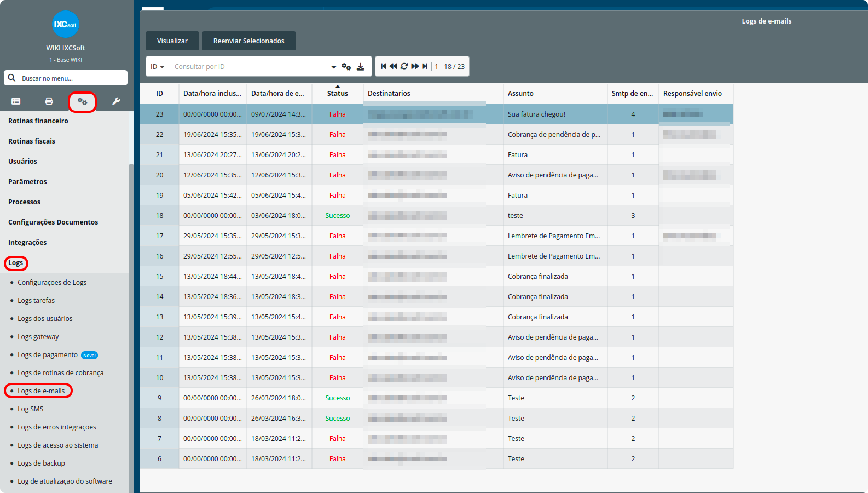Click Reenviar Selecionados button
The image size is (868, 493).
tap(249, 41)
